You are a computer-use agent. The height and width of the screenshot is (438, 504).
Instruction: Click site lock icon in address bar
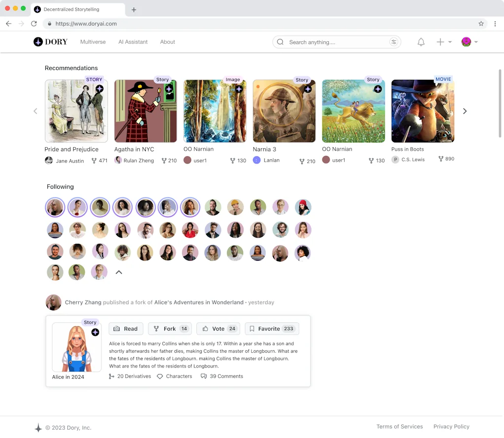[x=50, y=24]
